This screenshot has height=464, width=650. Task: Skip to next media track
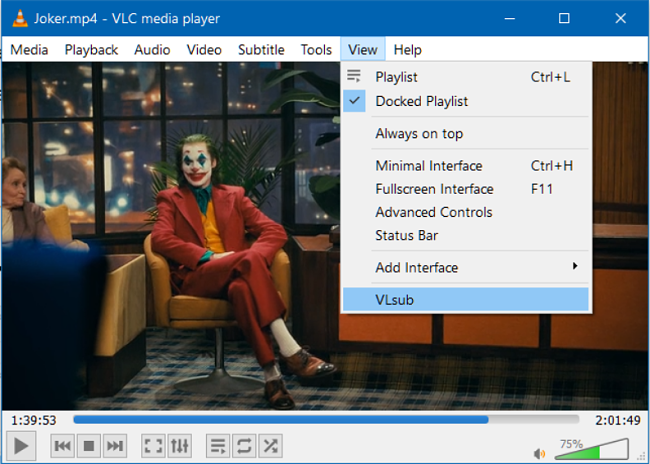(115, 446)
